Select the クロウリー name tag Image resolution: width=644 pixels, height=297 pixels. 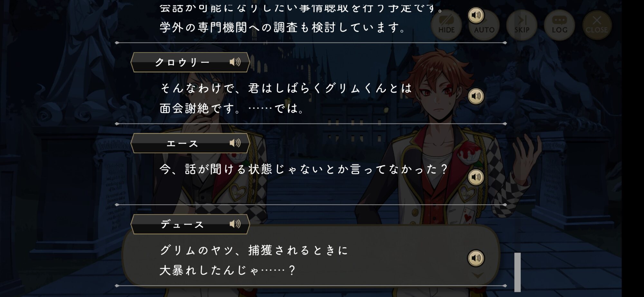(x=190, y=62)
